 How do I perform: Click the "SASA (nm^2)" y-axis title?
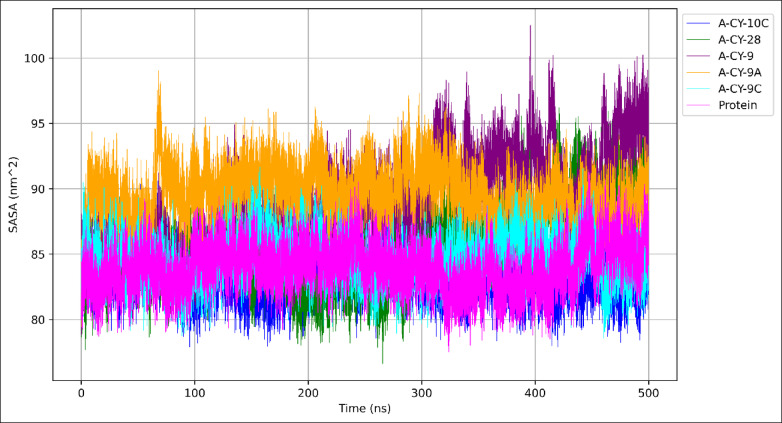tap(16, 193)
